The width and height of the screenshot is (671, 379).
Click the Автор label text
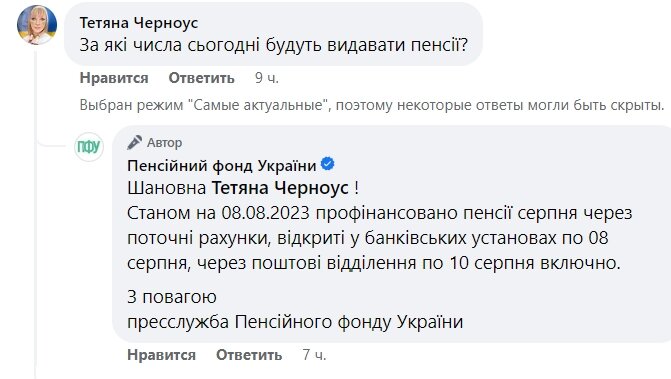(x=165, y=142)
